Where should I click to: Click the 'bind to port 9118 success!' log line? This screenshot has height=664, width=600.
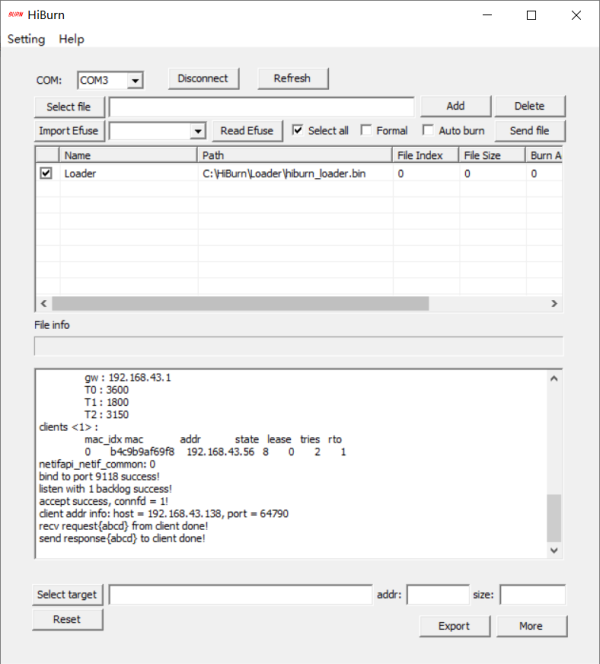click(100, 477)
